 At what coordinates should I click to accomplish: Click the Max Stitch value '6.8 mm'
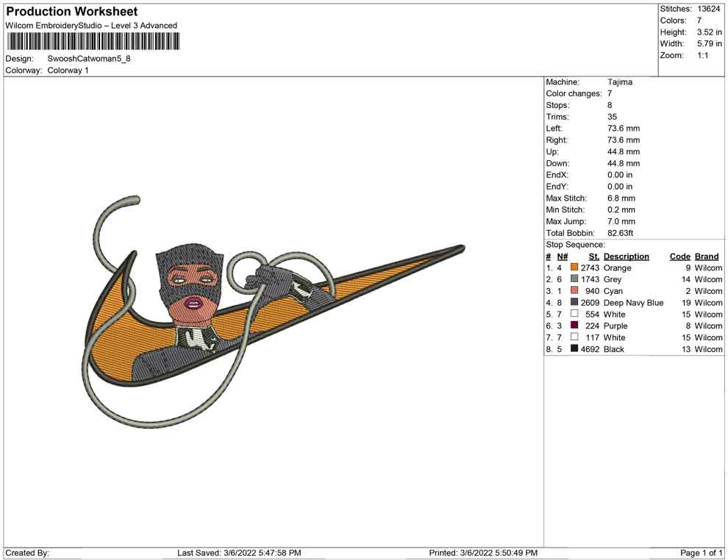point(621,198)
